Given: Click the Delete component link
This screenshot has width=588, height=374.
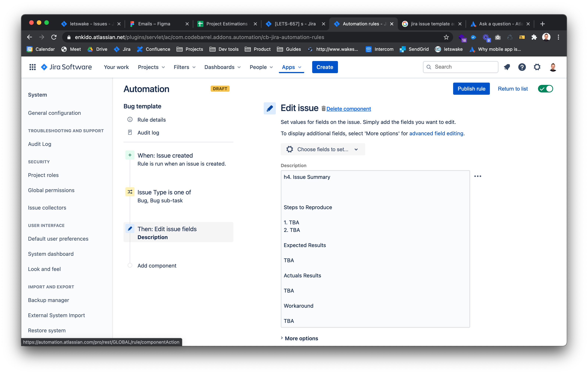Looking at the screenshot, I should tap(348, 109).
